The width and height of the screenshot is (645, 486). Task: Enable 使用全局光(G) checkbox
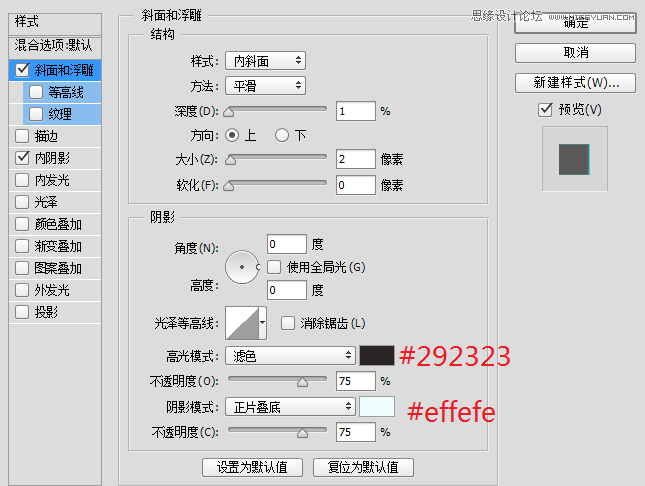pyautogui.click(x=274, y=267)
